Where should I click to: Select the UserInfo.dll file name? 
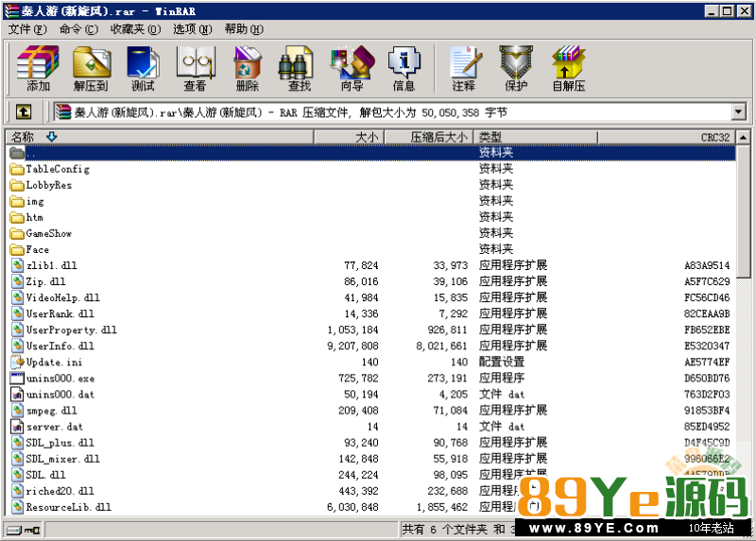(x=60, y=346)
